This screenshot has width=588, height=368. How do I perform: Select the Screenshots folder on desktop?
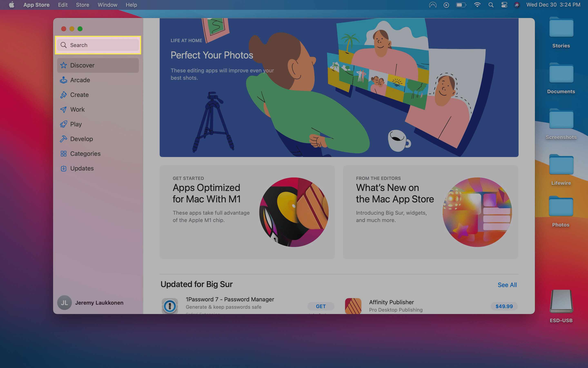[561, 124]
